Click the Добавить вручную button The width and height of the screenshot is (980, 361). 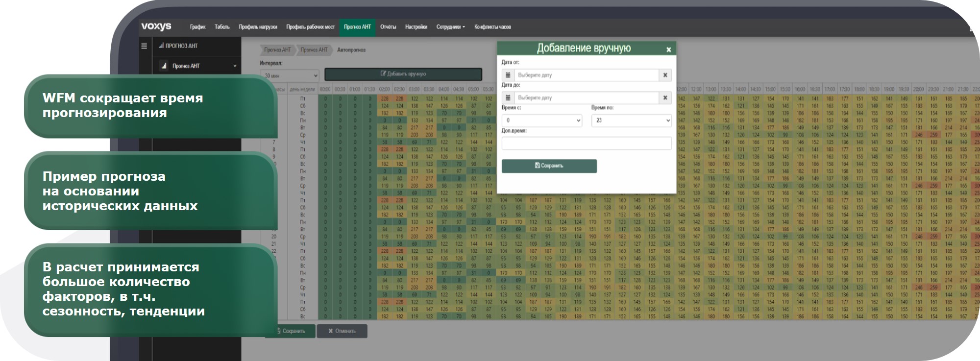[403, 74]
